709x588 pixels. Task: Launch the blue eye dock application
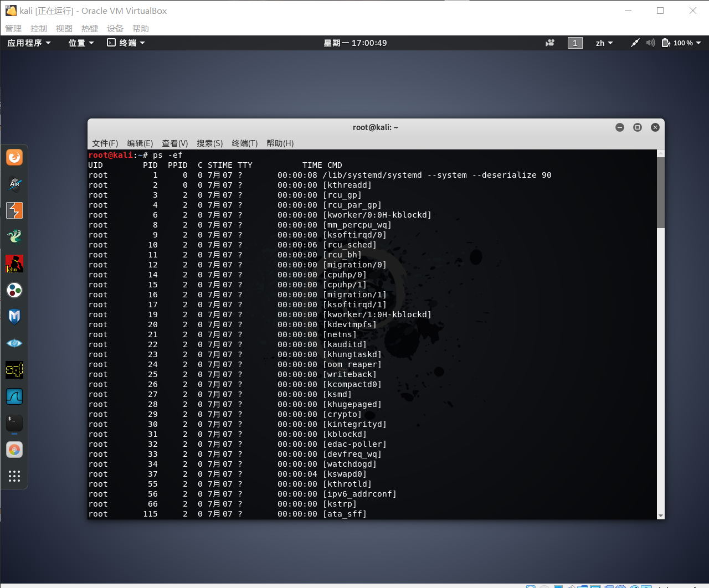pos(14,343)
